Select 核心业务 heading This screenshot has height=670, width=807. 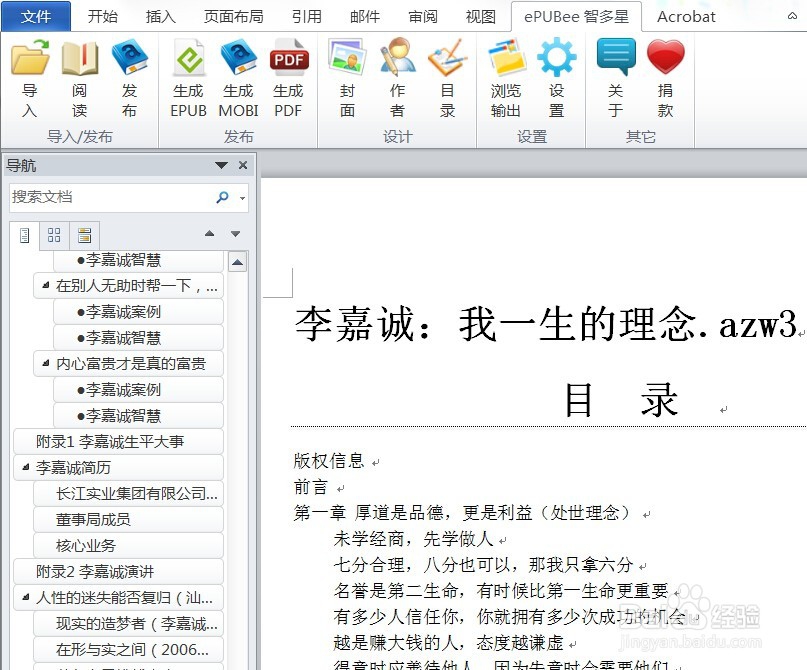(129, 545)
